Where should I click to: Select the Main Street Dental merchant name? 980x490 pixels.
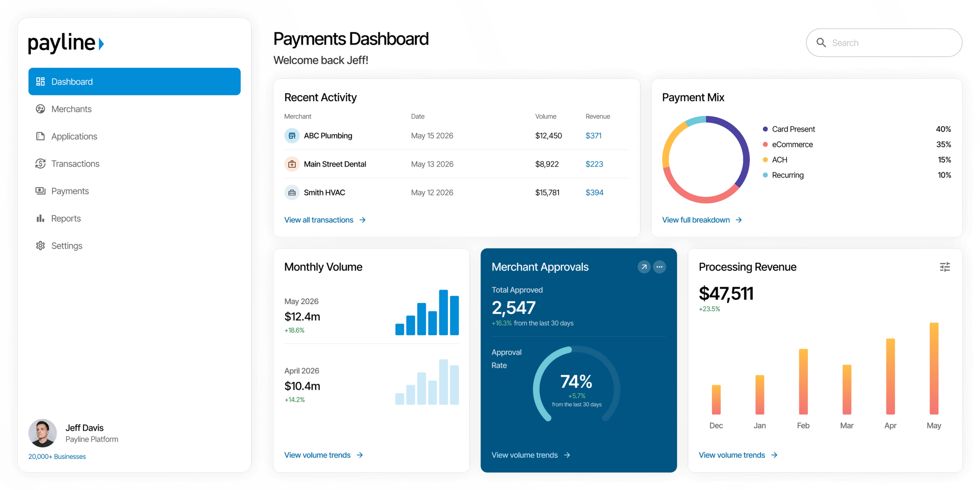[335, 164]
